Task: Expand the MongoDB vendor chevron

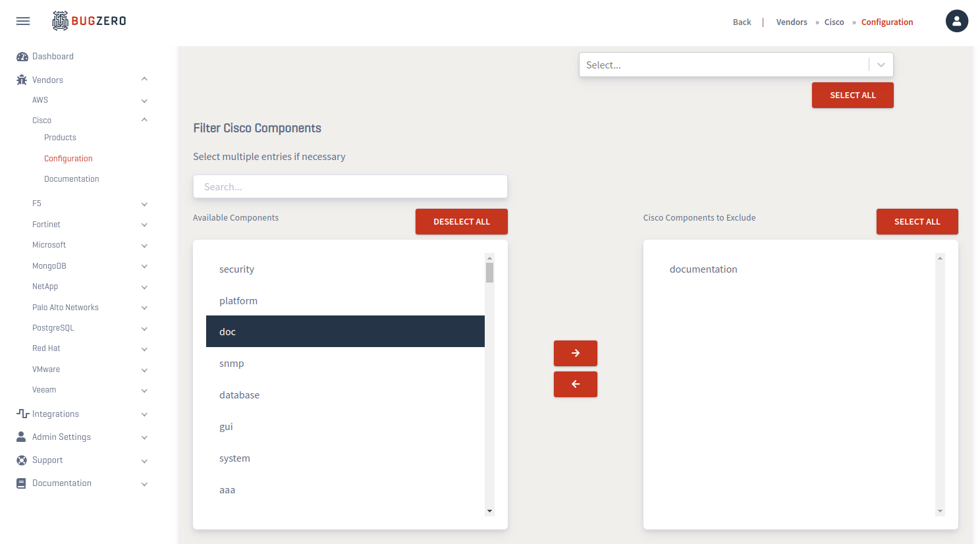Action: pyautogui.click(x=144, y=266)
